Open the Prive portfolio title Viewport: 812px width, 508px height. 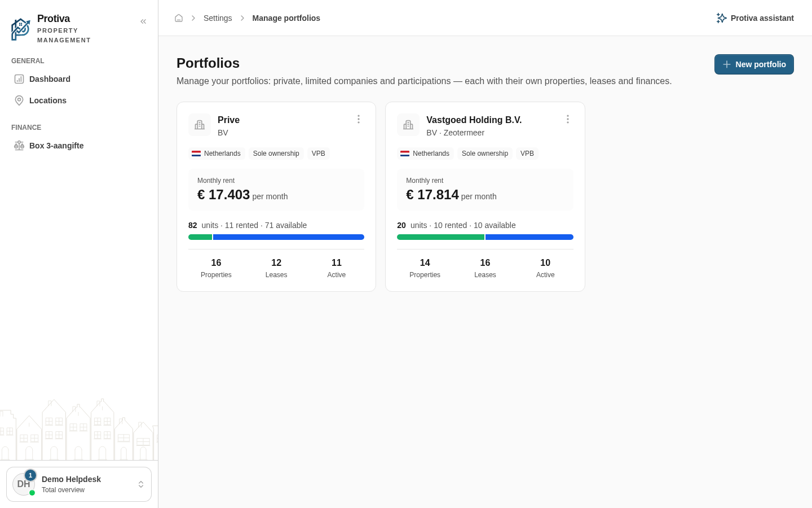228,120
